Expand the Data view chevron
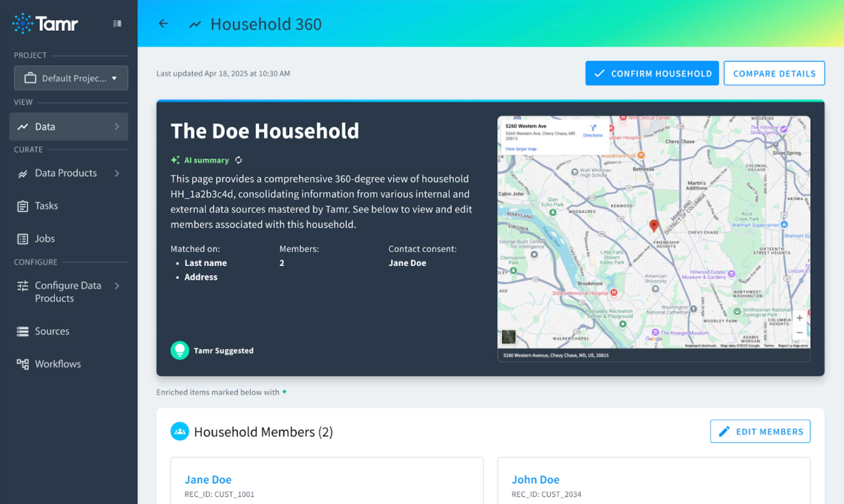The width and height of the screenshot is (844, 504). point(117,126)
